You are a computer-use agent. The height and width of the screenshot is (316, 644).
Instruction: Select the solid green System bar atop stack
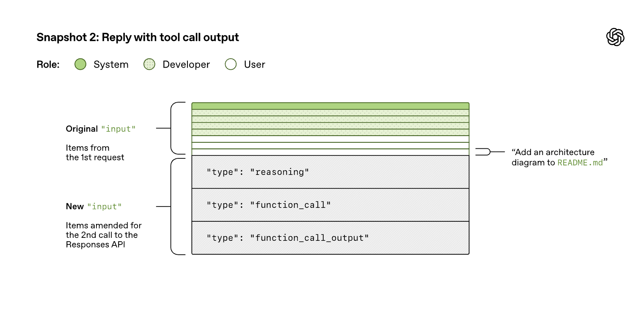330,106
